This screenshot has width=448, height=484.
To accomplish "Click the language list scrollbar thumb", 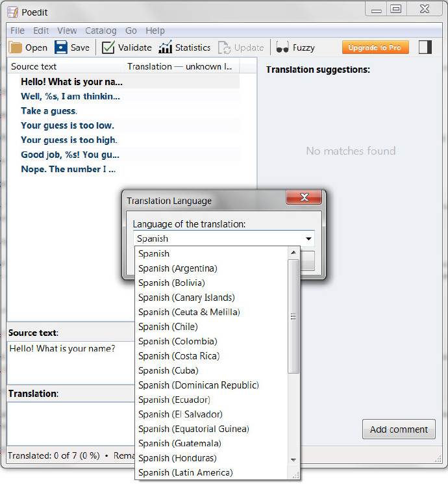I will [293, 316].
